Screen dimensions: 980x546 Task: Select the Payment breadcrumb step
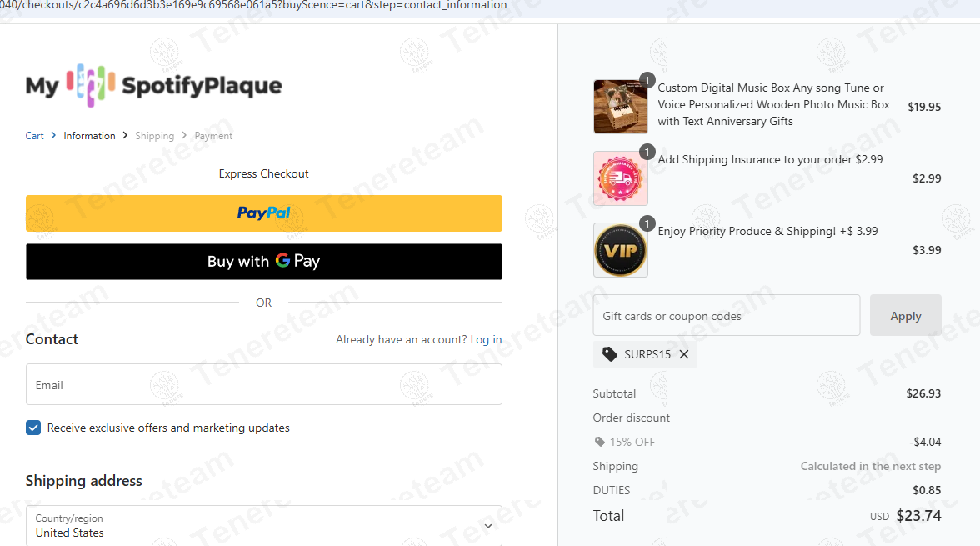point(213,136)
